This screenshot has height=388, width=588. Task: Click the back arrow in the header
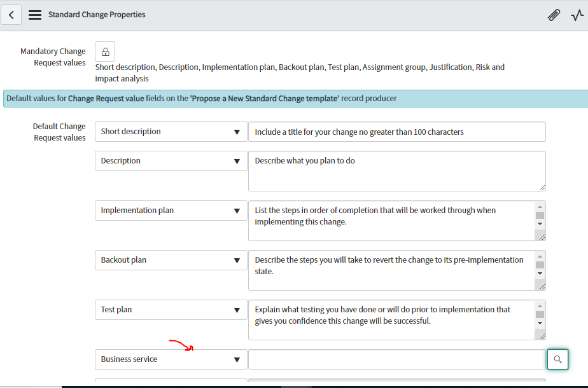point(11,14)
